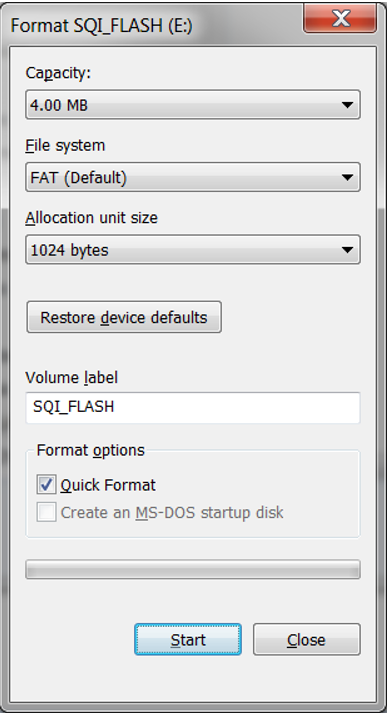This screenshot has height=715, width=391.
Task: Close dialog with red X icon
Action: pos(340,19)
